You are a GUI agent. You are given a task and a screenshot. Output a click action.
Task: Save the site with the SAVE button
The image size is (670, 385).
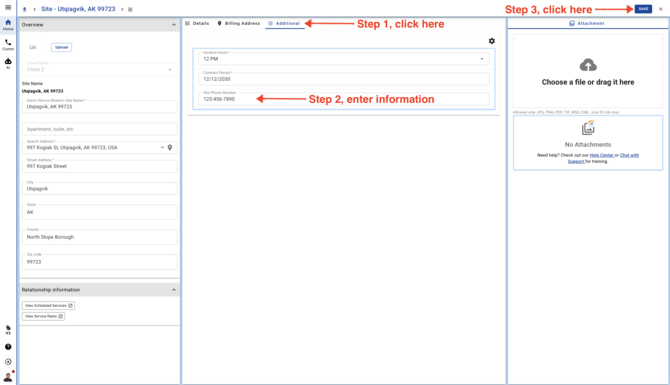(x=643, y=9)
